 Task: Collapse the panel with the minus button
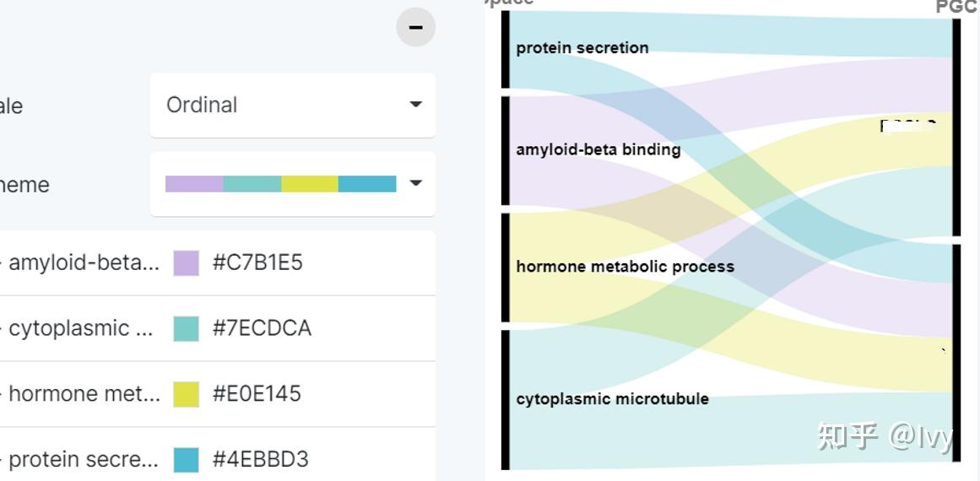415,27
